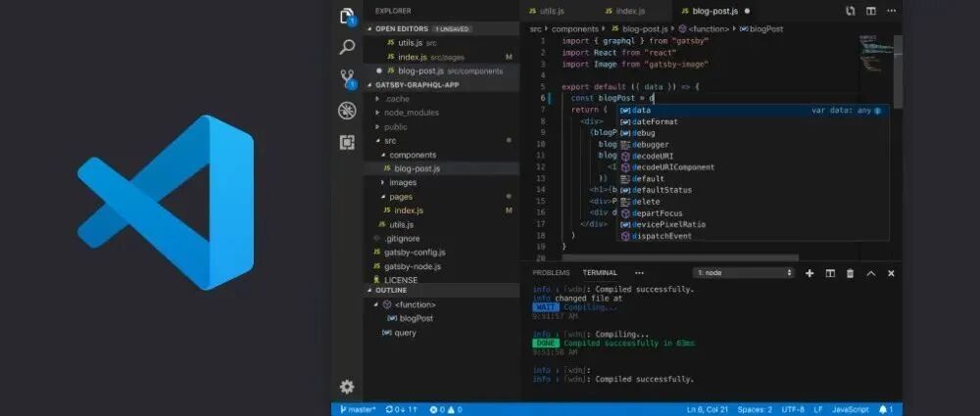This screenshot has height=416, width=980.
Task: Open the Debug view in activity bar
Action: (x=347, y=111)
